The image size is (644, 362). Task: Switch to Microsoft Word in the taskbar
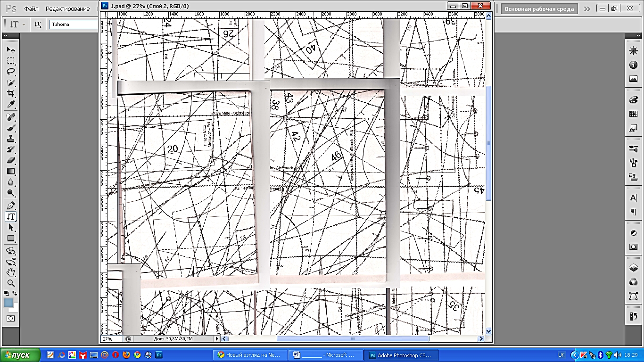[326, 355]
